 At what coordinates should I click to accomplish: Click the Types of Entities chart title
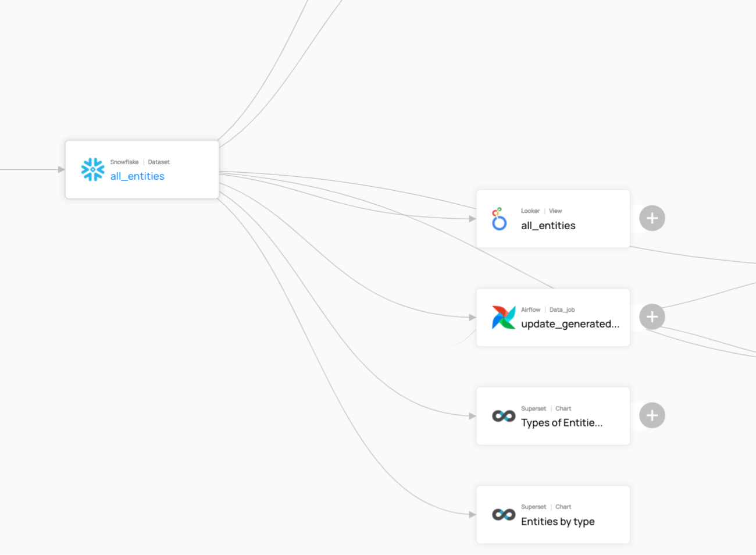pyautogui.click(x=562, y=422)
